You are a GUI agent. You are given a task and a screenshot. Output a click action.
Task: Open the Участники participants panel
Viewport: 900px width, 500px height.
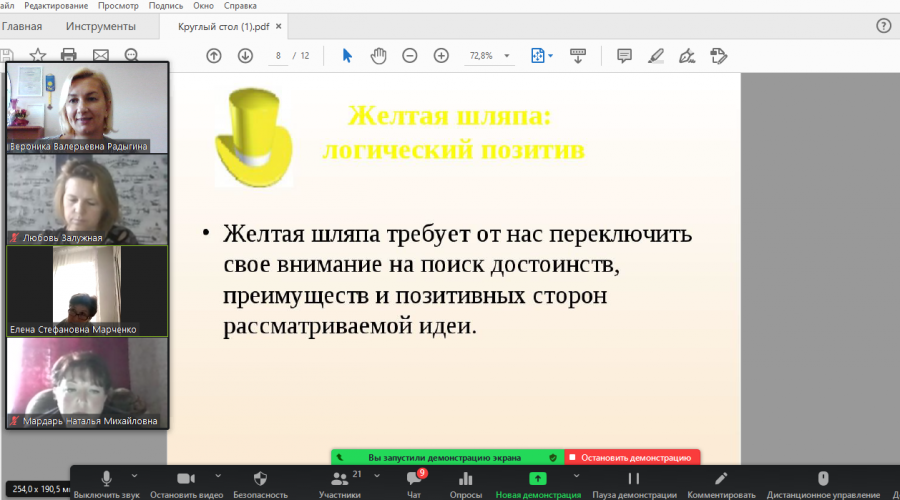(x=340, y=485)
